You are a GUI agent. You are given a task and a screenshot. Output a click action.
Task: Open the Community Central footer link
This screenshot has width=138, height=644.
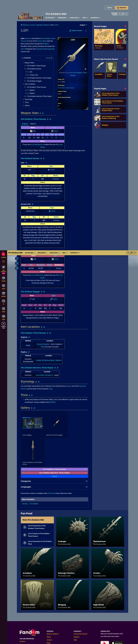tap(80, 634)
